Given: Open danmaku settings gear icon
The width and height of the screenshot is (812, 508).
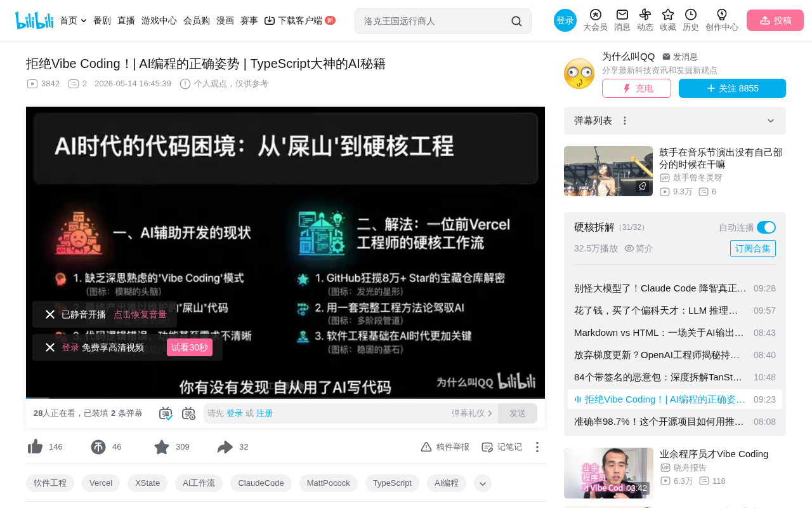Looking at the screenshot, I should [188, 413].
